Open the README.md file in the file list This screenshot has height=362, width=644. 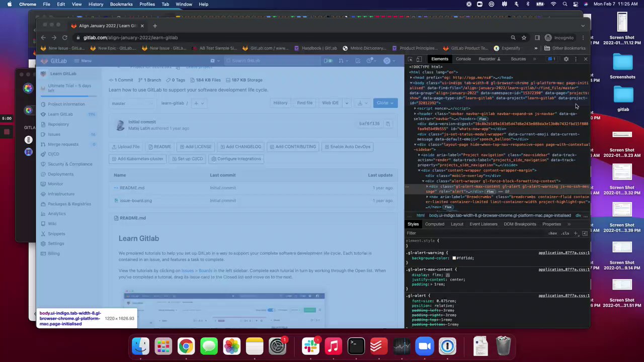click(132, 188)
